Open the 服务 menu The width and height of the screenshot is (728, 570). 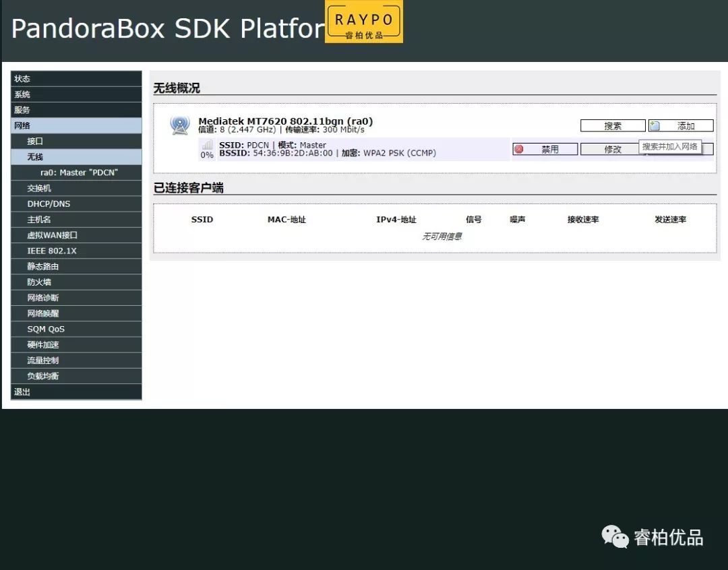click(76, 110)
